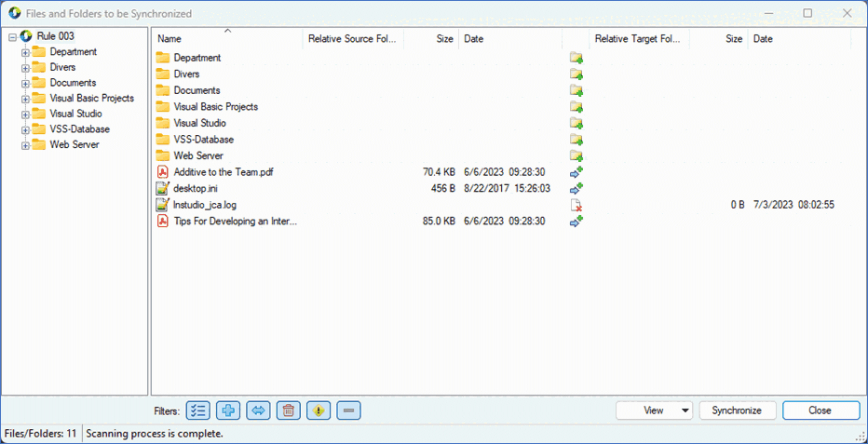Sort by Relative Source Folder column header

click(x=353, y=39)
